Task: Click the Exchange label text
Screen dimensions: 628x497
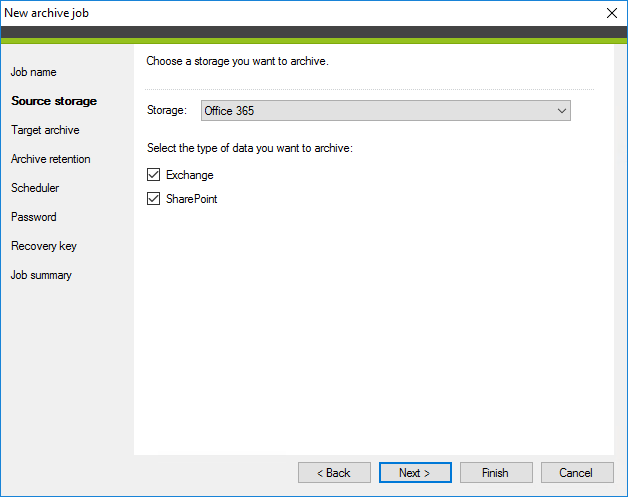Action: pos(189,175)
